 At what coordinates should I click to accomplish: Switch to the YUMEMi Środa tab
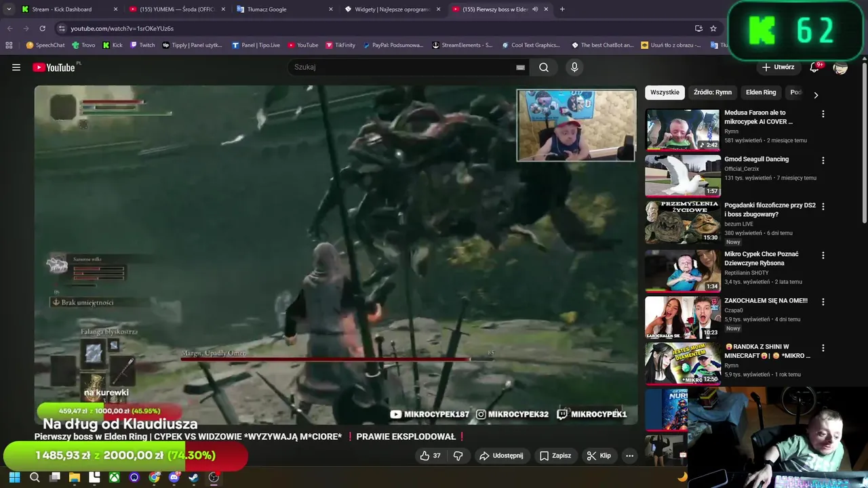(178, 9)
